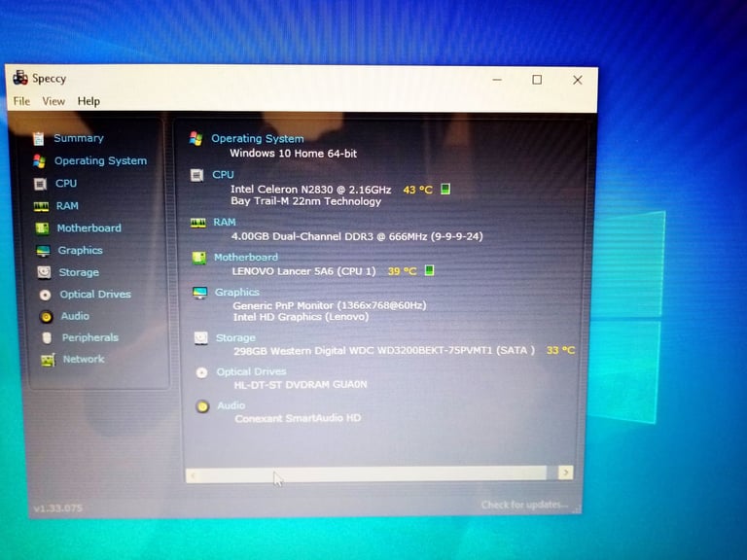Click 'Bay Trail-M 22nm Technology' text
747x560 pixels.
306,201
